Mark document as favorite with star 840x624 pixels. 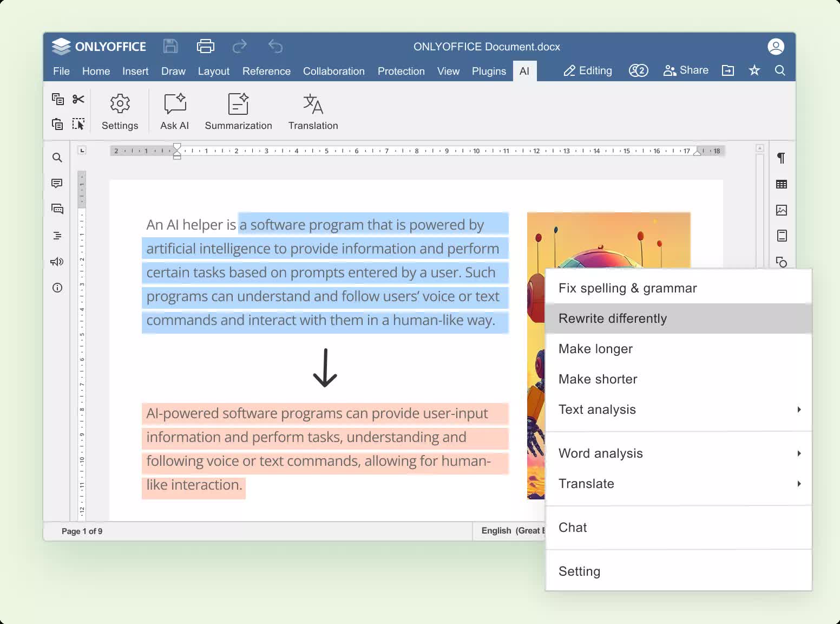(x=754, y=70)
